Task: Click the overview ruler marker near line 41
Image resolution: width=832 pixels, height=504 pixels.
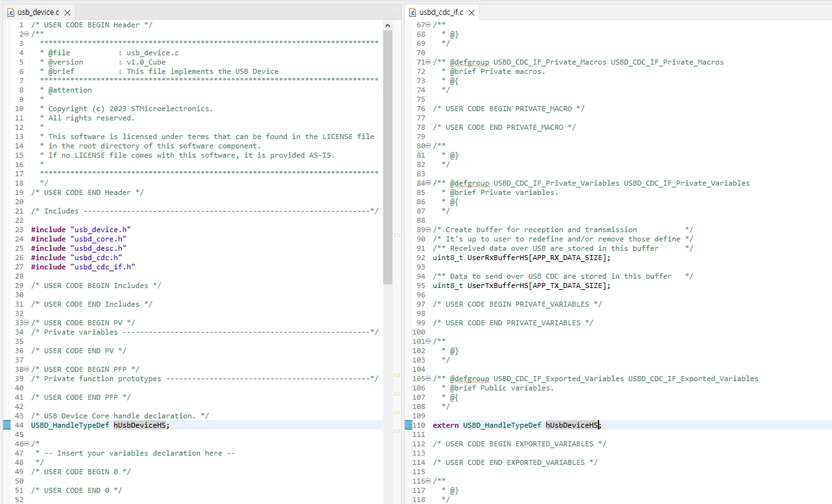Action: (397, 394)
